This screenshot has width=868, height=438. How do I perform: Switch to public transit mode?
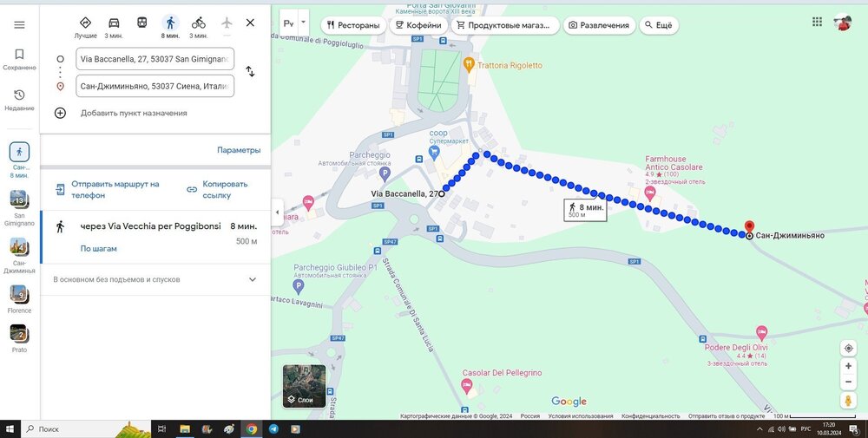(x=141, y=23)
